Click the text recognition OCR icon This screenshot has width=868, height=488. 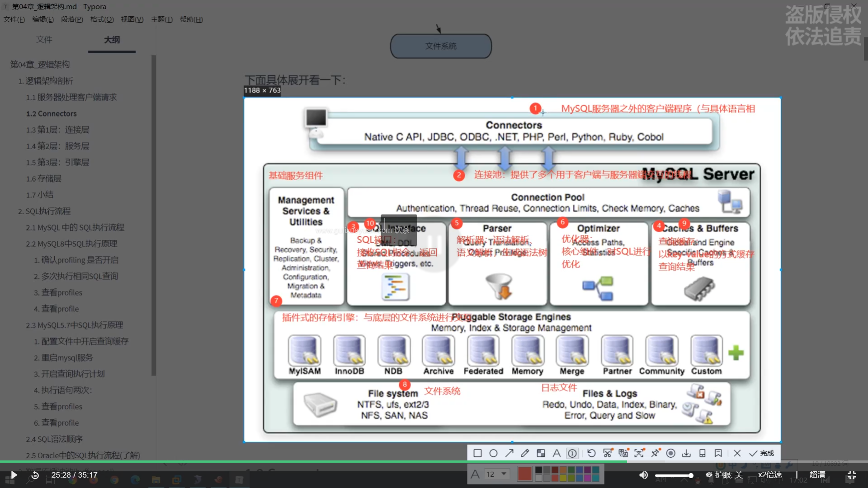[639, 453]
